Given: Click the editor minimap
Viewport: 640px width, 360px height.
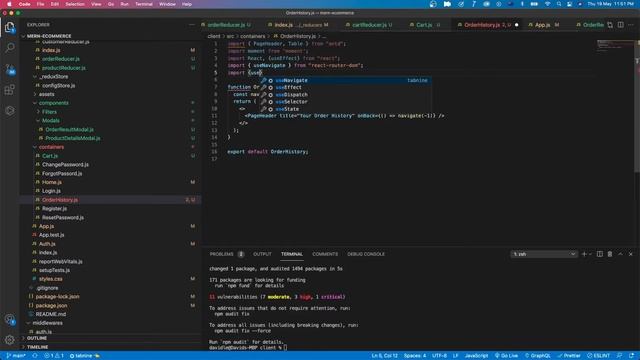Looking at the screenshot, I should [615, 46].
